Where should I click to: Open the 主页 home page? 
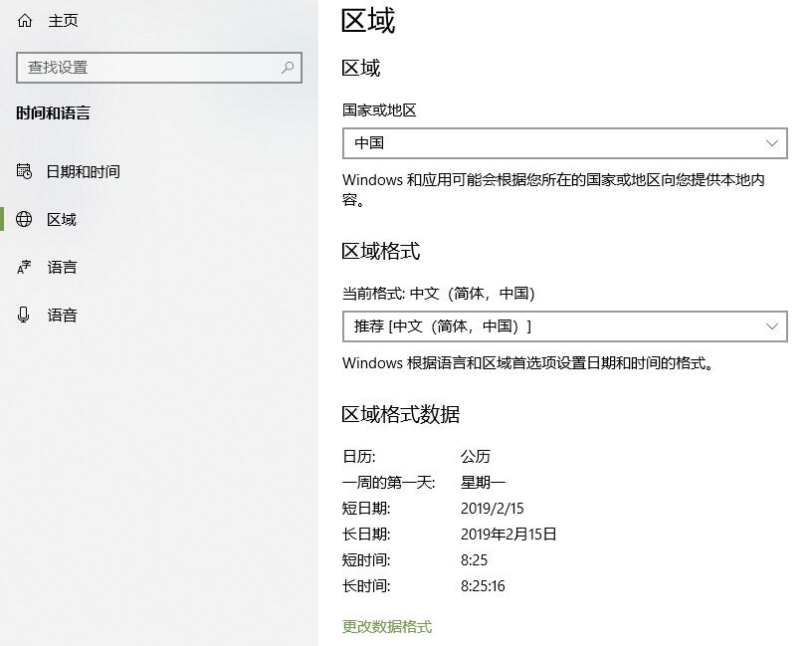63,21
